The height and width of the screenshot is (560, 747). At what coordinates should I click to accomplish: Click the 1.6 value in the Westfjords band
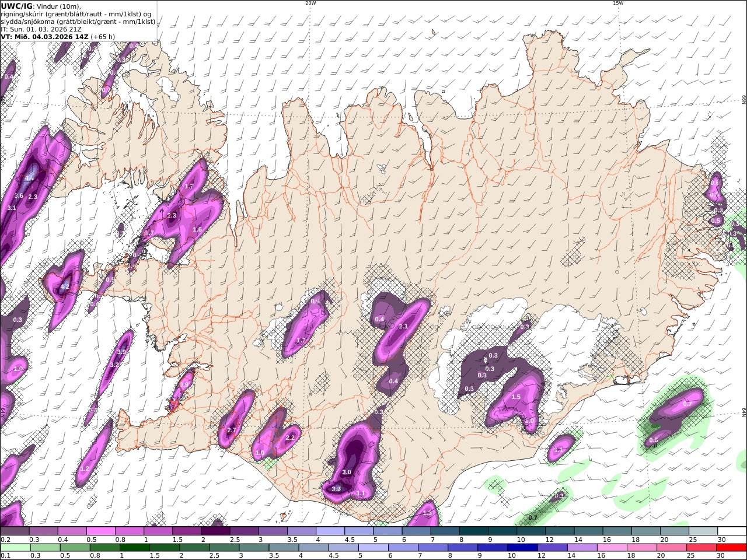[x=197, y=230]
